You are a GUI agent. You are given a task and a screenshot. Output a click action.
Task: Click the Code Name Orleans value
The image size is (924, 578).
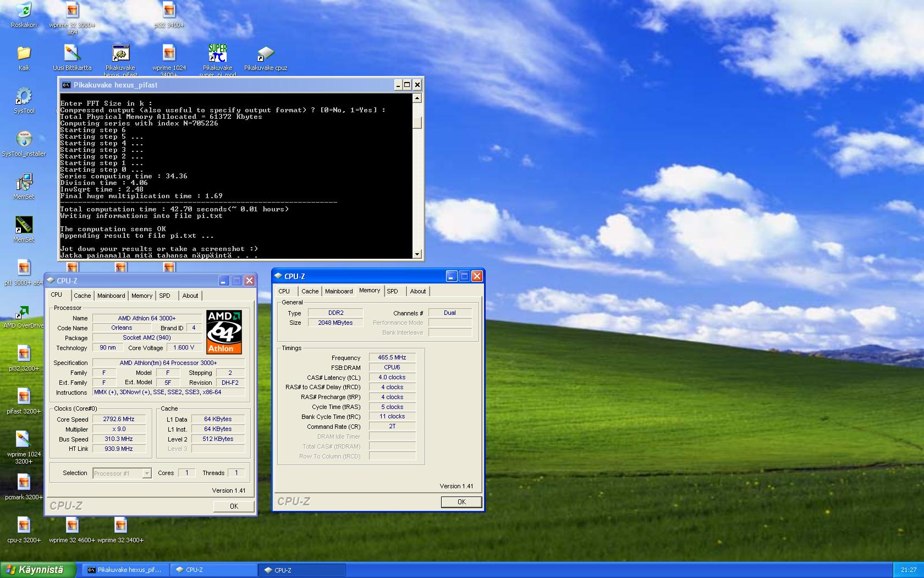pyautogui.click(x=122, y=328)
